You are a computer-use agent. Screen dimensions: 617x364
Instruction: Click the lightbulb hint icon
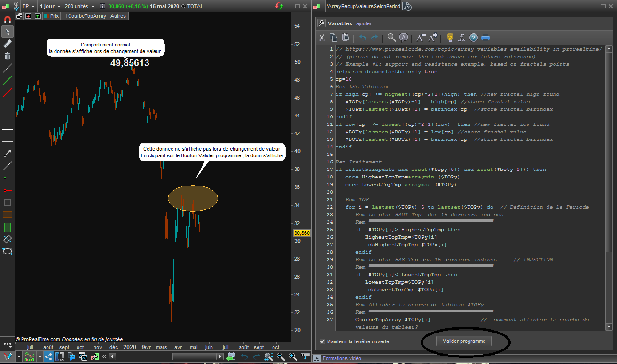coord(450,38)
